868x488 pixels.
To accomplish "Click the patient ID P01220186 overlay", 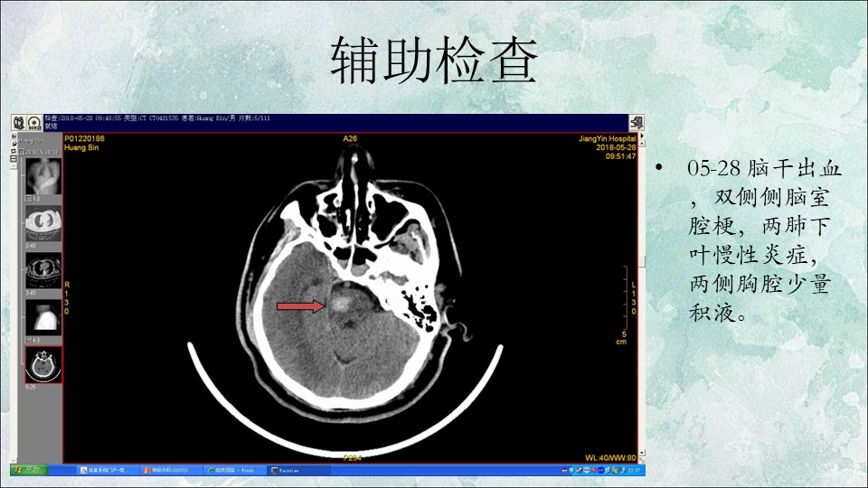I will pos(84,138).
